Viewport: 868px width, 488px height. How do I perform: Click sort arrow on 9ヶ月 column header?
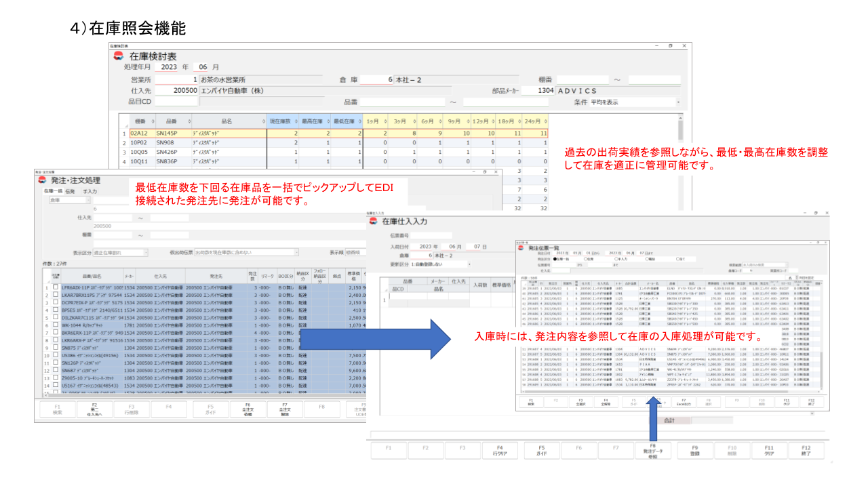click(x=467, y=121)
